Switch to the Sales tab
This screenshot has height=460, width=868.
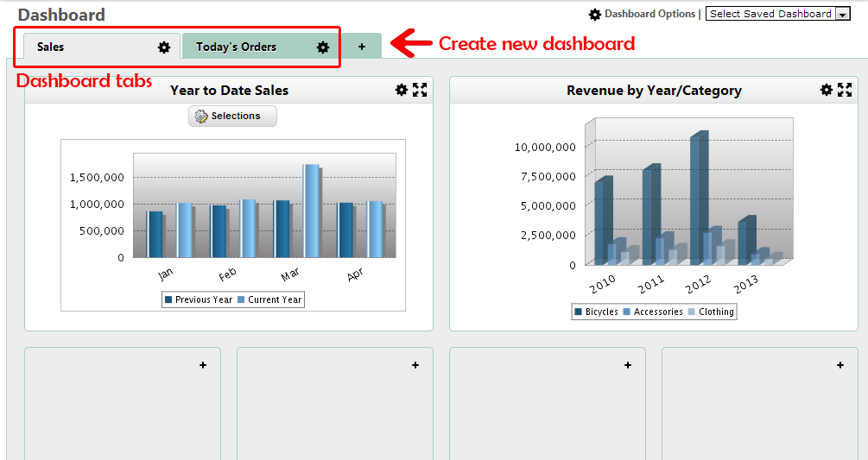pyautogui.click(x=51, y=47)
